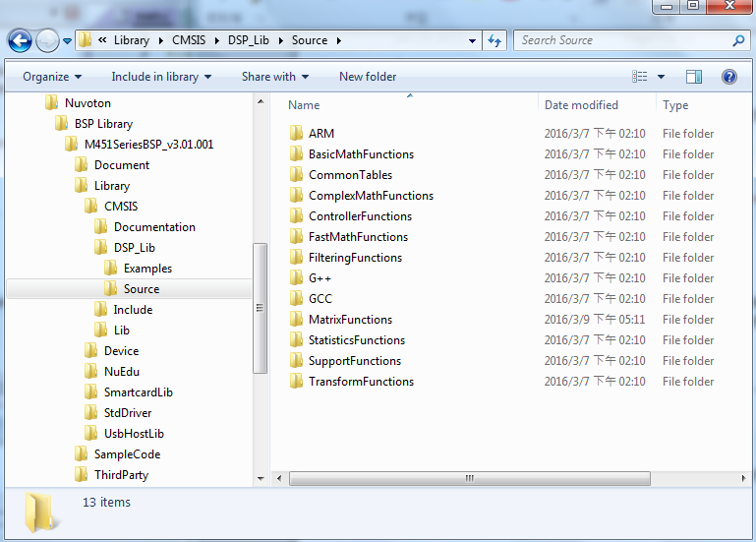This screenshot has width=756, height=542.
Task: Select StdDriver folder in the tree
Action: [x=128, y=413]
